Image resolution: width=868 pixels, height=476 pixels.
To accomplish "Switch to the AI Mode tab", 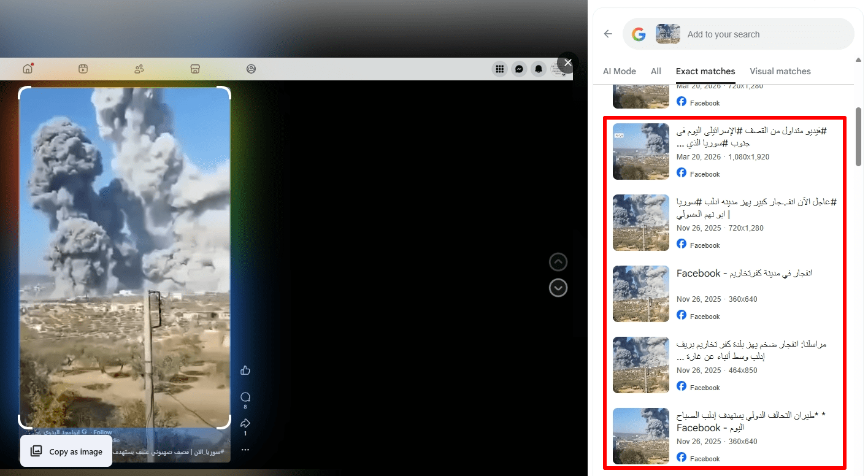I will click(x=619, y=71).
